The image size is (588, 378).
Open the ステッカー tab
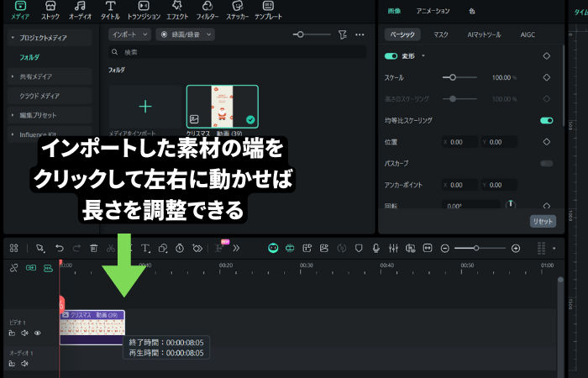[238, 10]
